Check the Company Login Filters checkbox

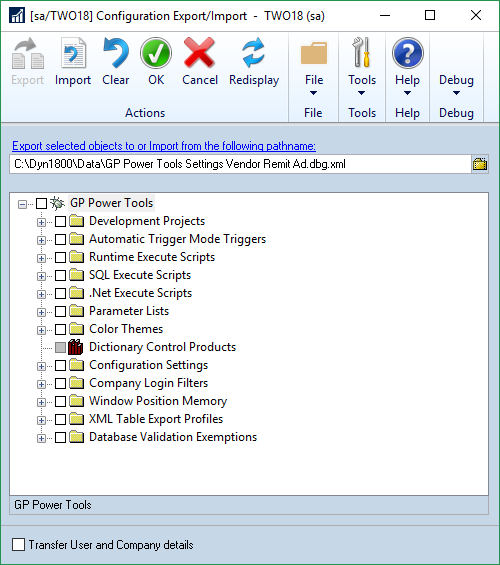pos(61,383)
